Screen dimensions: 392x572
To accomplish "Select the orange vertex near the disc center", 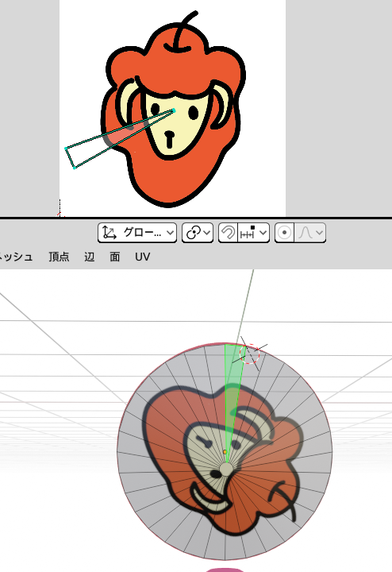I will 225,452.
